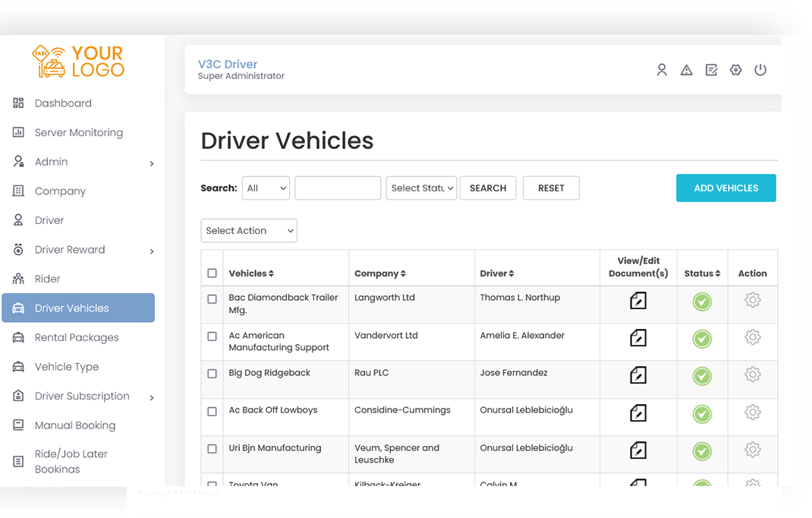This screenshot has width=812, height=518.
Task: Click green status icon for Considine-Cummings row
Action: pyautogui.click(x=702, y=414)
